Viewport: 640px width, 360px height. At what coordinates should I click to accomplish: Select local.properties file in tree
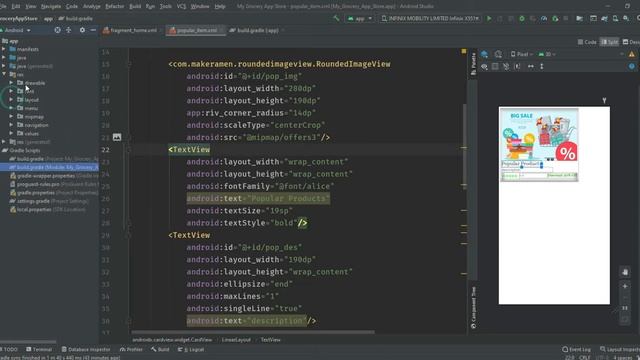[48, 209]
